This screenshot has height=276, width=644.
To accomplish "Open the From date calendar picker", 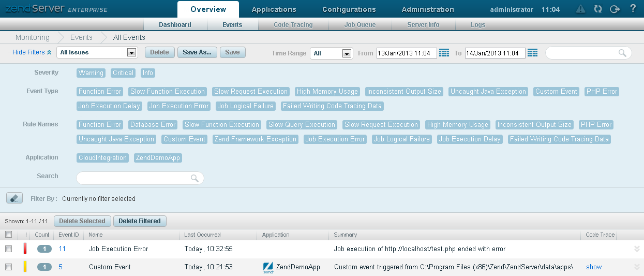I will click(444, 53).
